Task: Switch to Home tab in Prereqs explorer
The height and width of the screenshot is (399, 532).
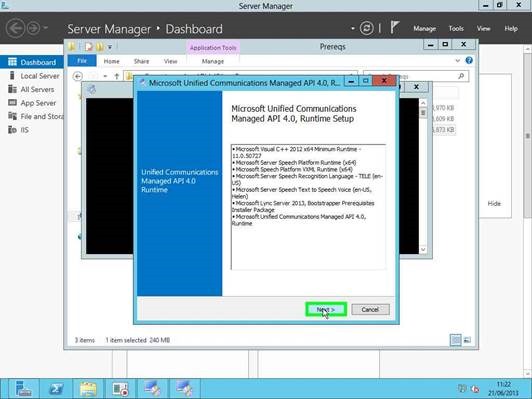Action: pos(111,61)
